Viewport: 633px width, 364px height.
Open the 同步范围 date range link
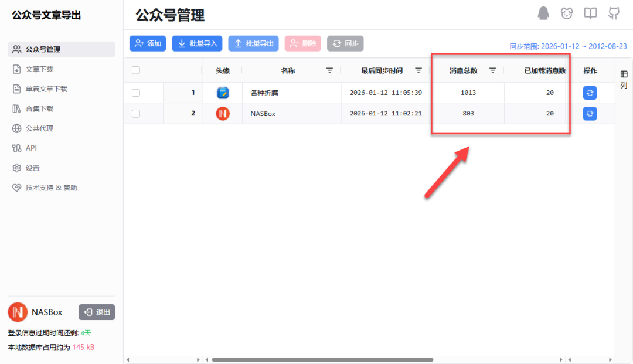[567, 46]
